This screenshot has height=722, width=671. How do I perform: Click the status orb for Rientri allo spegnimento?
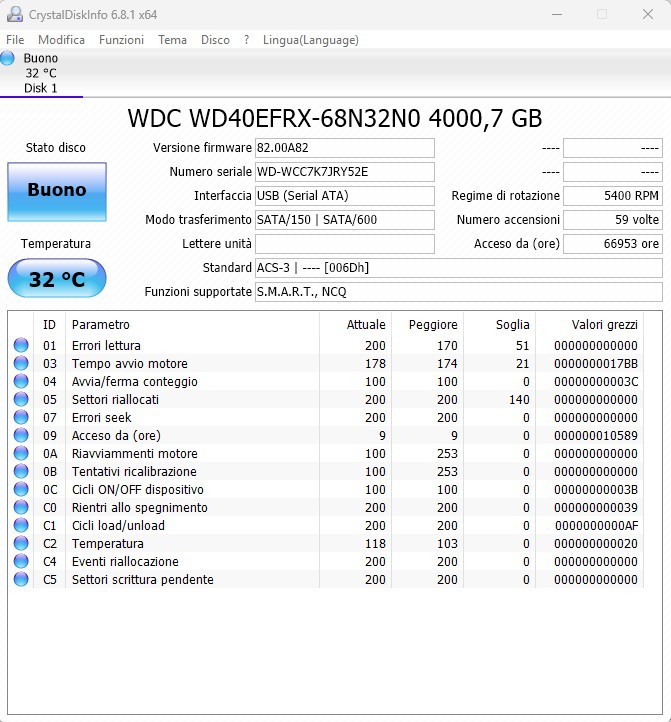pos(21,507)
